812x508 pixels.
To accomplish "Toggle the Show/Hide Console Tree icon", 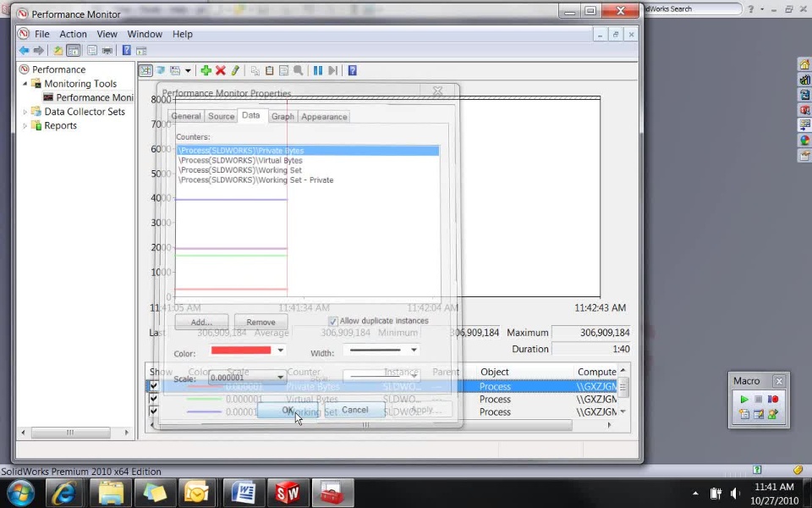I will click(x=73, y=50).
